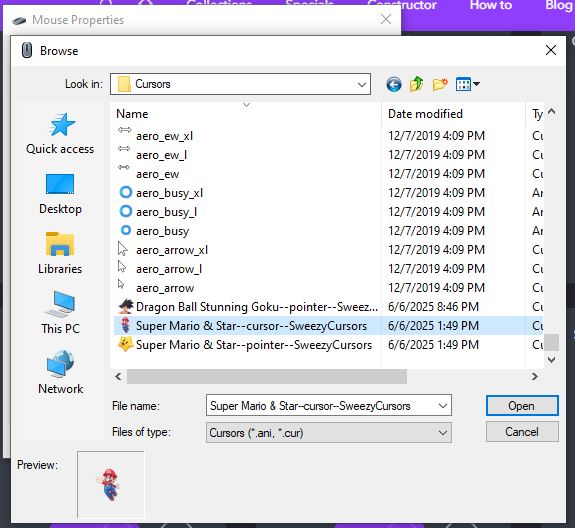Click the Mario cursor preview thumbnail
This screenshot has width=575, height=528.
pos(111,484)
